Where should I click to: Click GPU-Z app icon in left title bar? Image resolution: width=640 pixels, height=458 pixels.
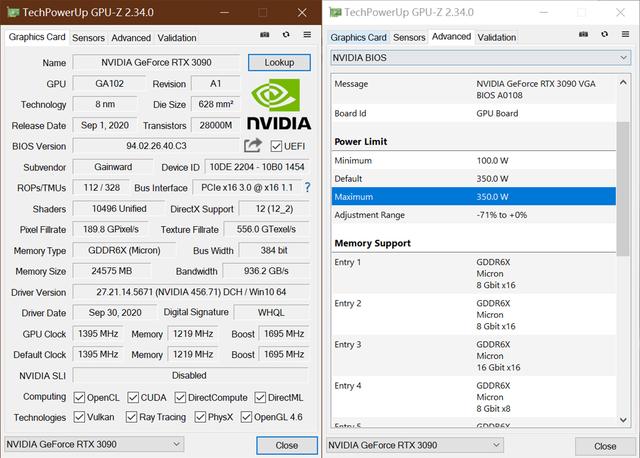pyautogui.click(x=13, y=12)
